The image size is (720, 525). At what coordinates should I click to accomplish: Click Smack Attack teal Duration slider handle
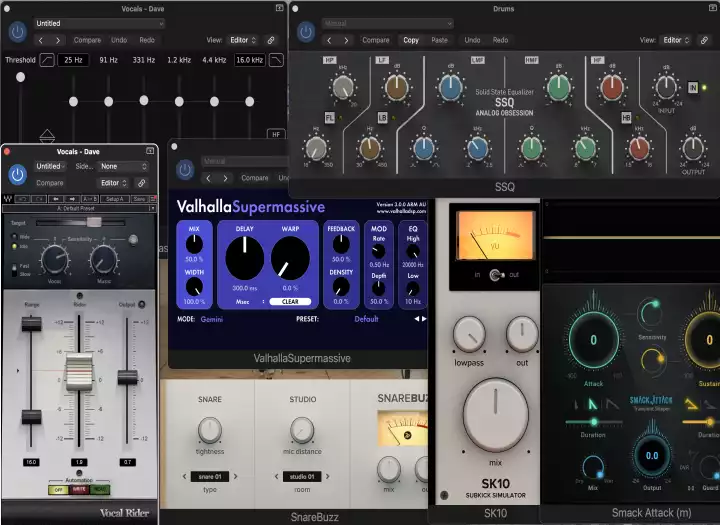click(x=594, y=422)
